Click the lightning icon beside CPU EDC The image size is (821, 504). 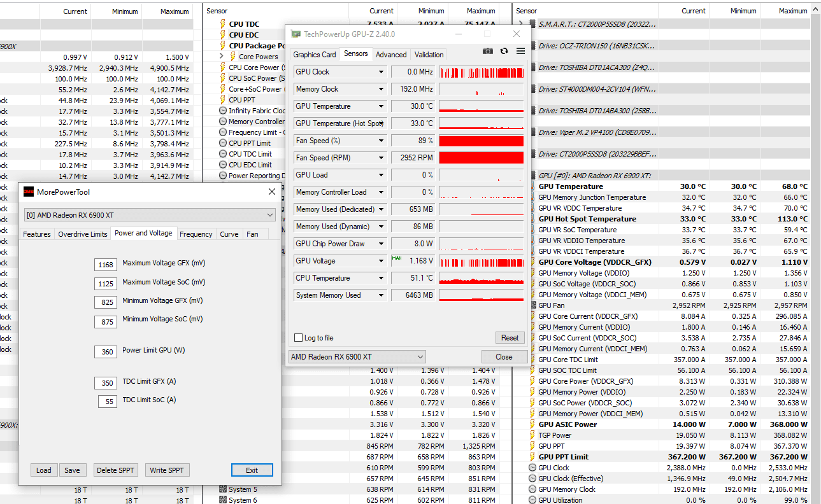tap(222, 35)
